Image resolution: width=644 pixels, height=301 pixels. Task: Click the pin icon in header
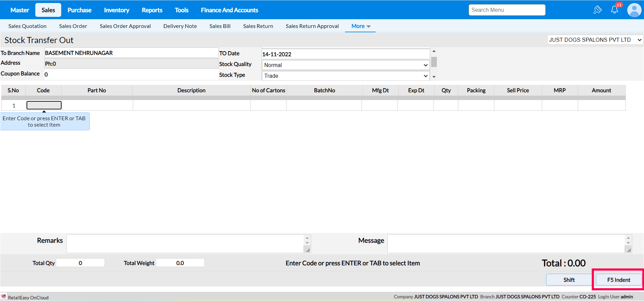(x=598, y=10)
